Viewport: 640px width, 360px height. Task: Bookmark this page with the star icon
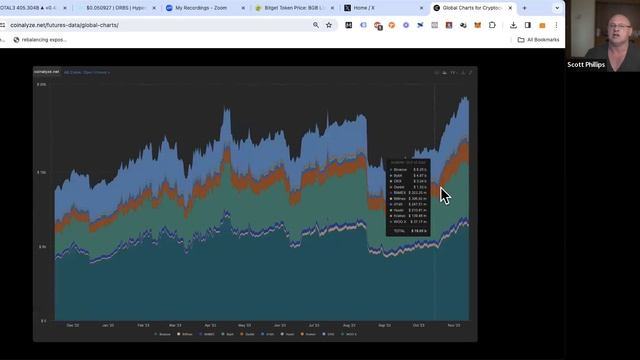coord(329,25)
